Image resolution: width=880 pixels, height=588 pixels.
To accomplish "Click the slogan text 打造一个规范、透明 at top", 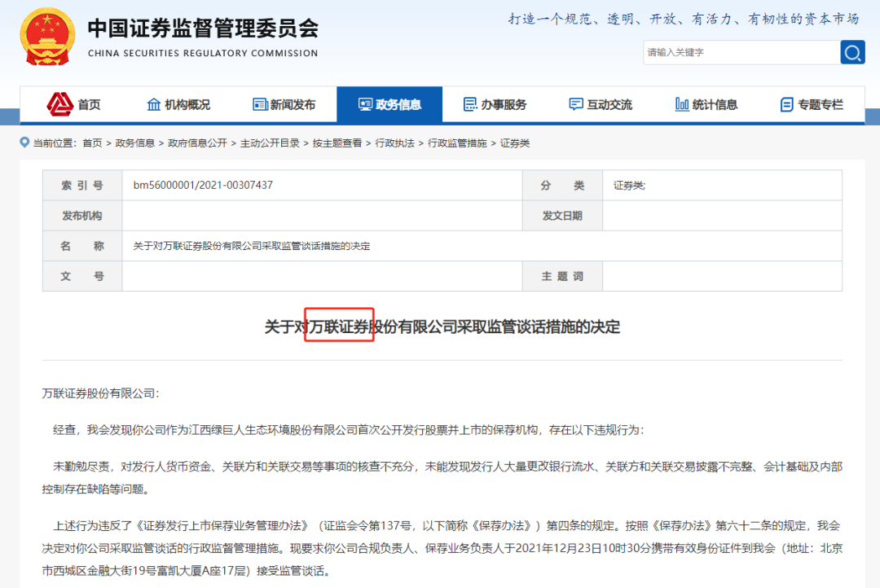I will click(684, 19).
